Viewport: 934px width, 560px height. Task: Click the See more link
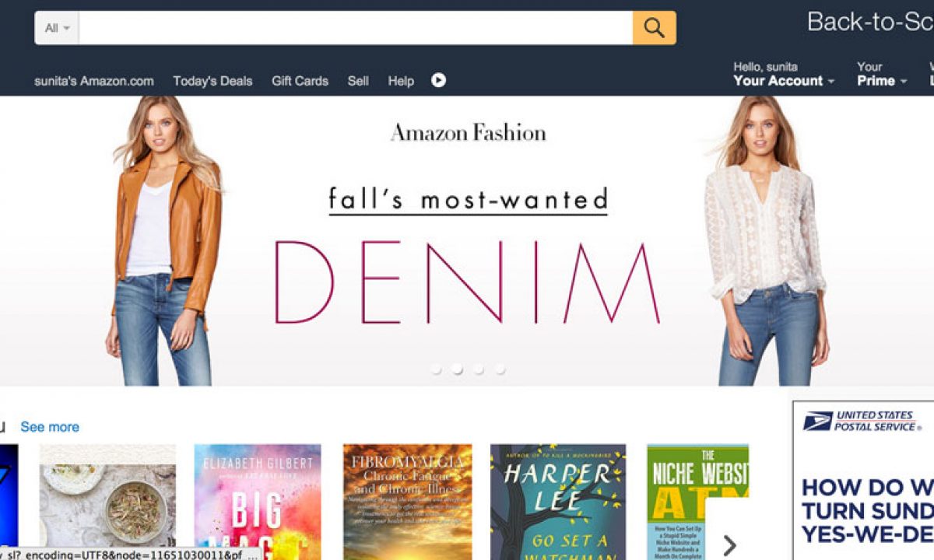coord(50,427)
